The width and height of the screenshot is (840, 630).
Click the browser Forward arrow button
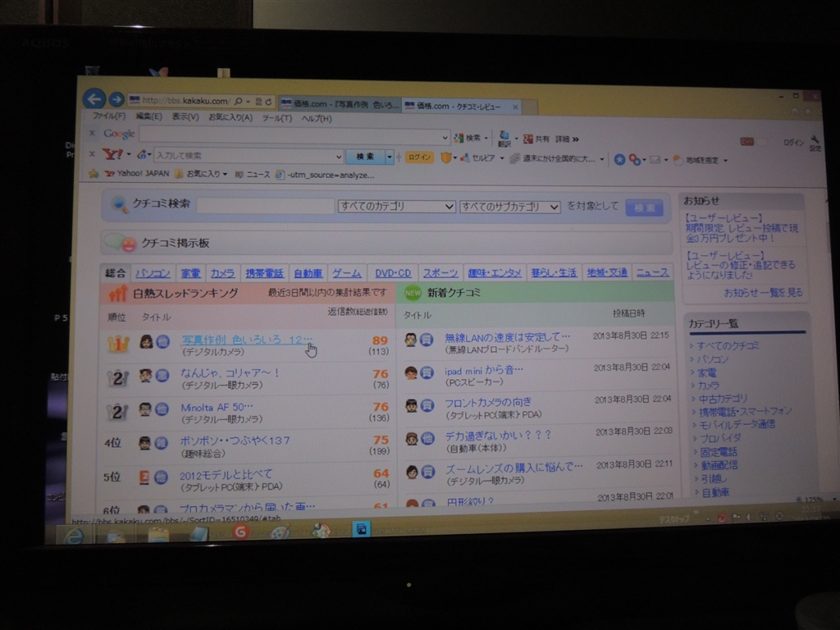click(x=116, y=99)
